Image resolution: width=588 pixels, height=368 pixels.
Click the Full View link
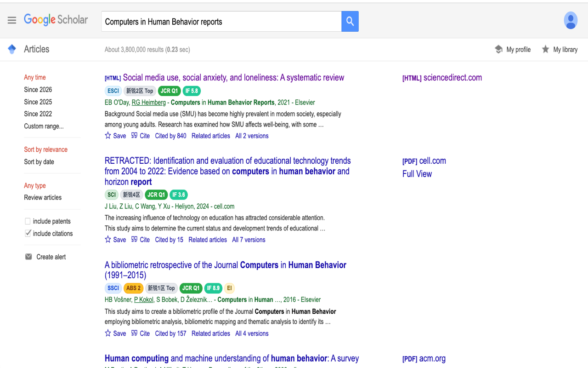click(x=417, y=174)
